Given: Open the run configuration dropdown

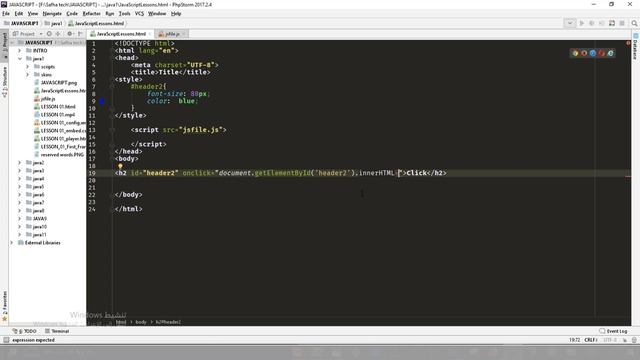Looking at the screenshot, I should [x=570, y=23].
